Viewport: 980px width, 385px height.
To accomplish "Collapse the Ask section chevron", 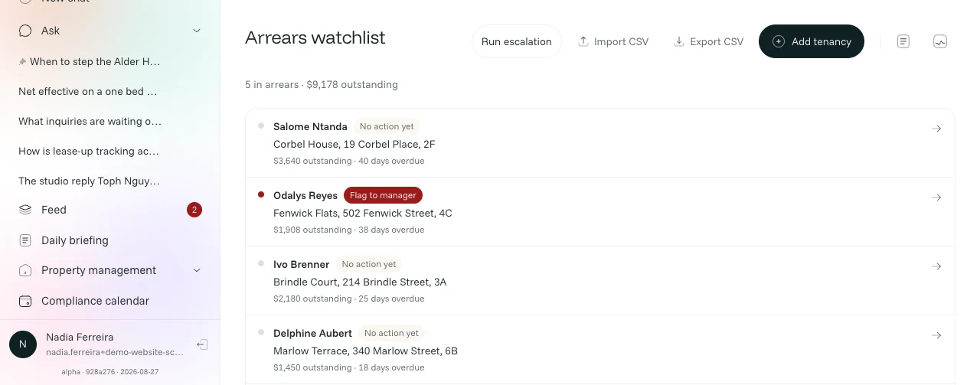I will pos(197,31).
